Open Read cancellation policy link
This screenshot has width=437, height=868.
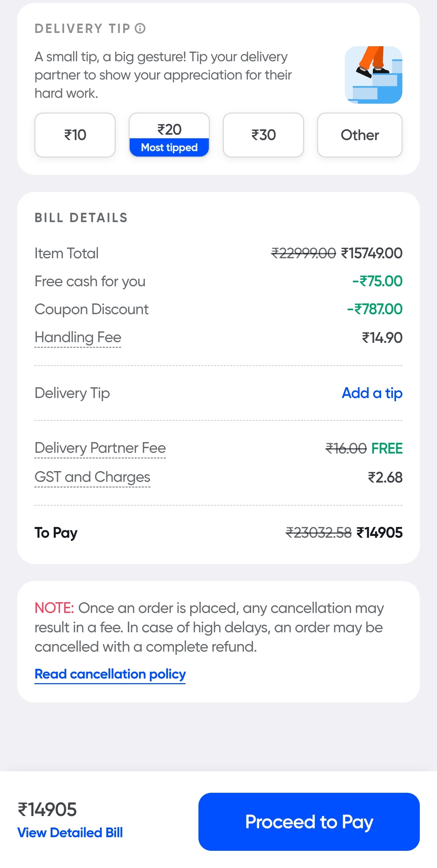coord(110,674)
